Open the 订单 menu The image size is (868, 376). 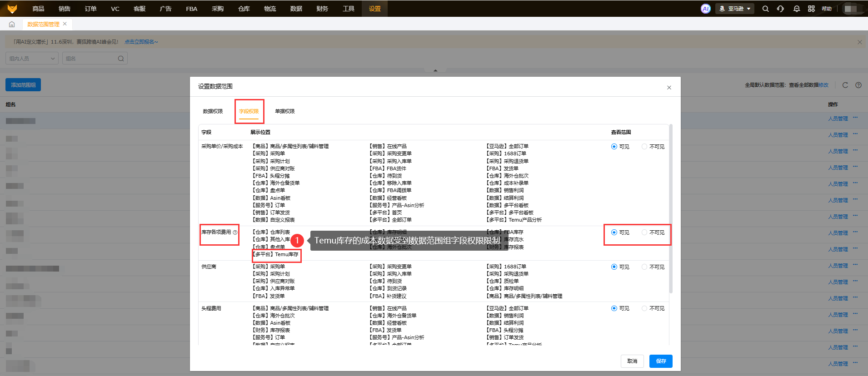(x=90, y=9)
